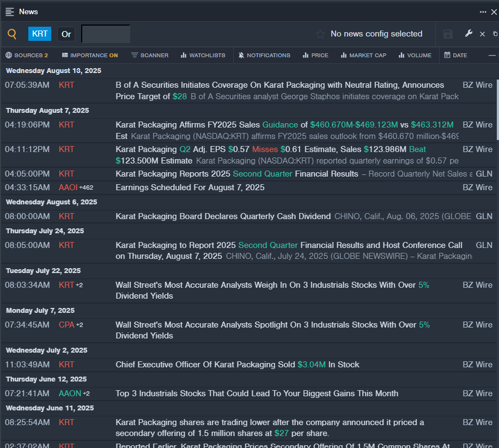Open the Price filter dropdown
Viewport: 499px width, 448px height.
[x=315, y=56]
